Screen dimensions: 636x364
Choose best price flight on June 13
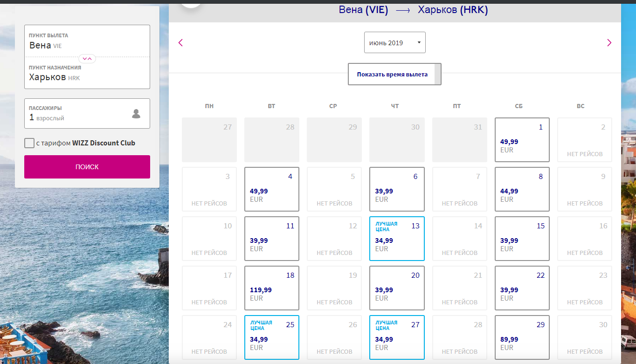coord(397,239)
